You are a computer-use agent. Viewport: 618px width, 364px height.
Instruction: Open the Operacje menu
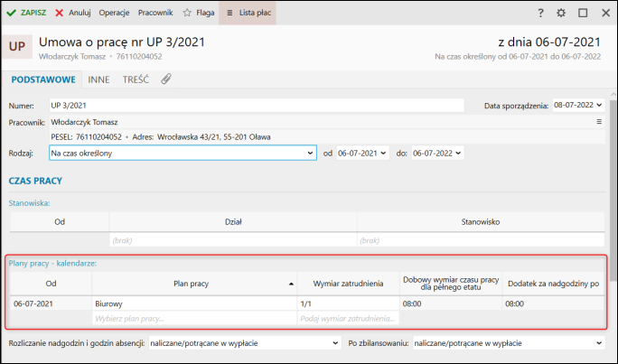(114, 13)
